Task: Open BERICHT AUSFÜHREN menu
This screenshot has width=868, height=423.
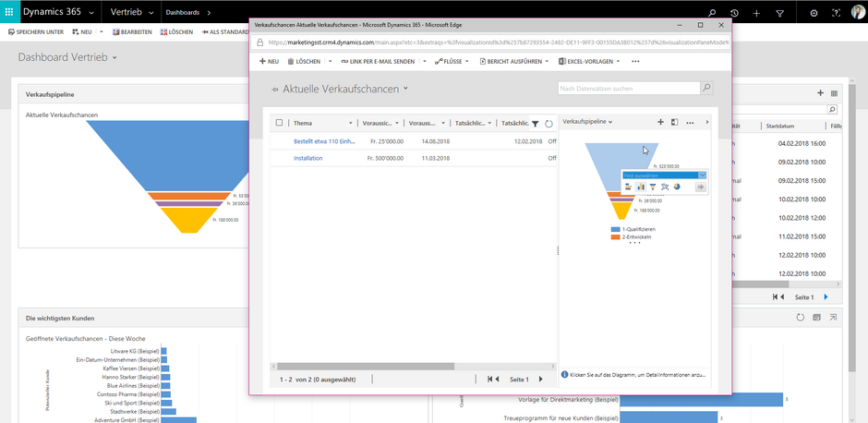Action: [x=514, y=62]
